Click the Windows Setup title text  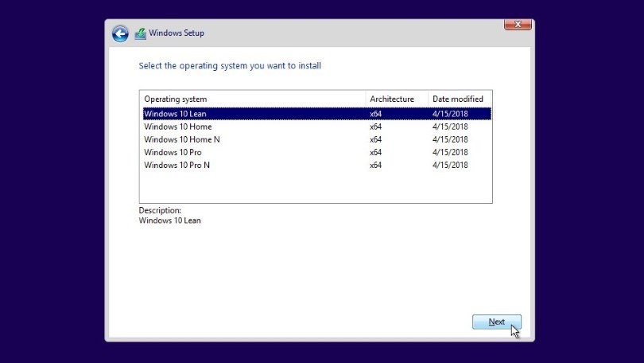coord(177,33)
